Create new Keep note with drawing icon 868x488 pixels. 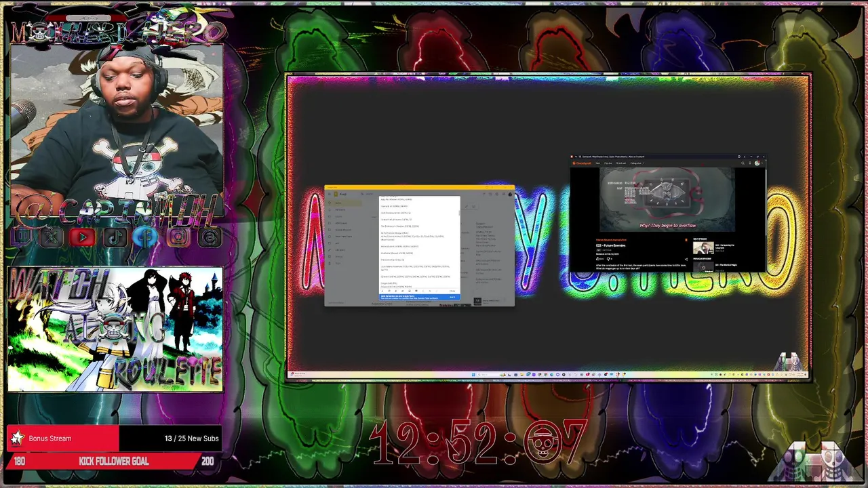point(467,207)
